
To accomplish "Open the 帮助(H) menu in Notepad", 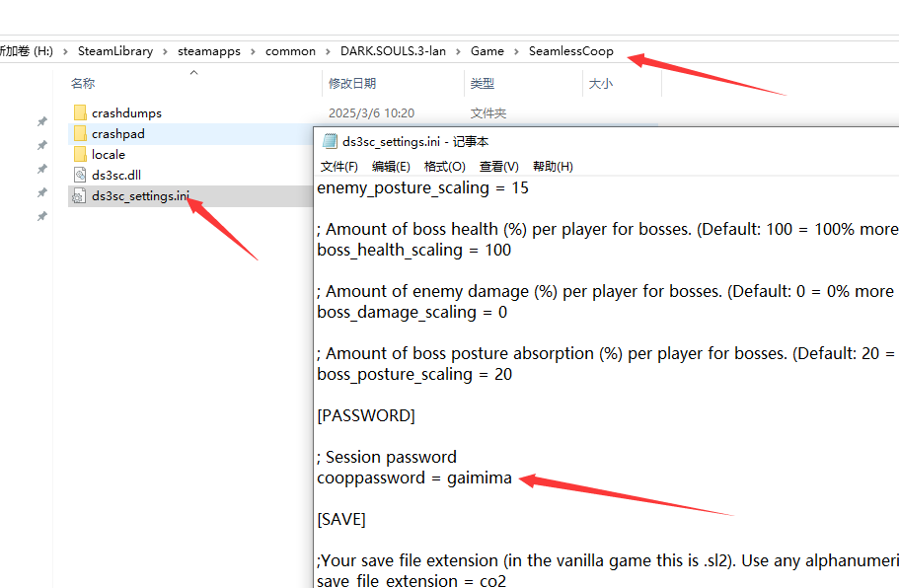I will [x=553, y=167].
